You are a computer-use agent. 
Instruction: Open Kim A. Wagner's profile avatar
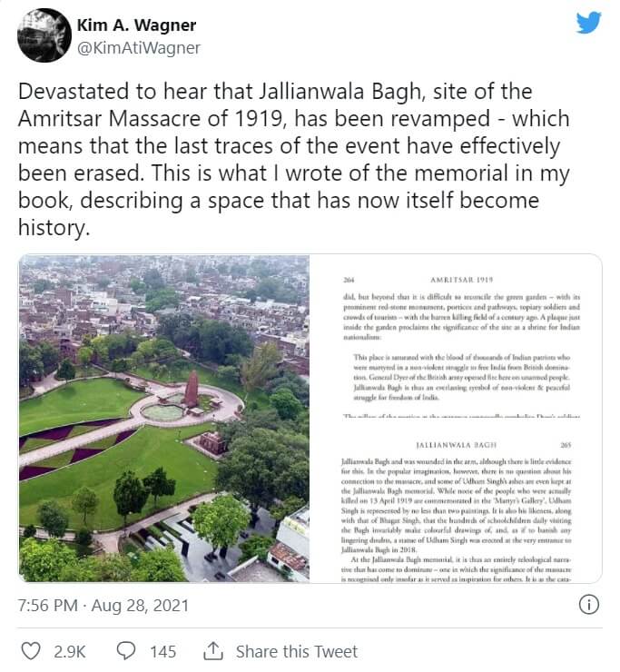[x=44, y=35]
